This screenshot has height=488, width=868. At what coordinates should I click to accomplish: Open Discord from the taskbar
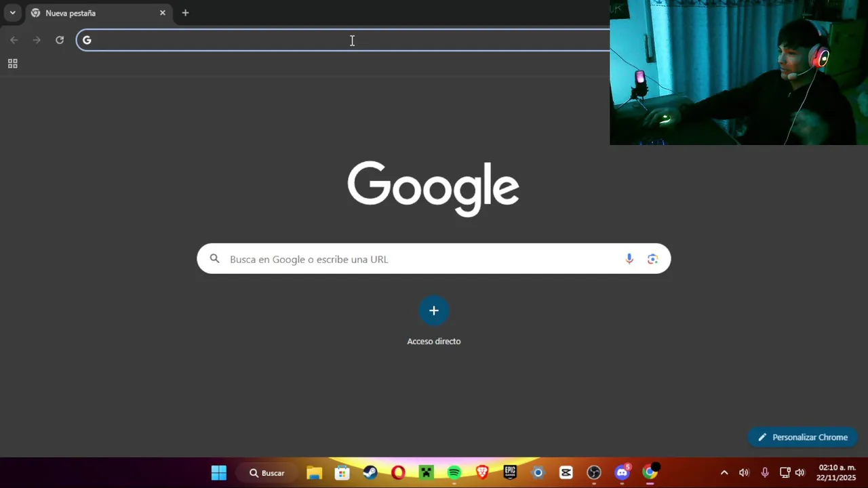click(622, 472)
